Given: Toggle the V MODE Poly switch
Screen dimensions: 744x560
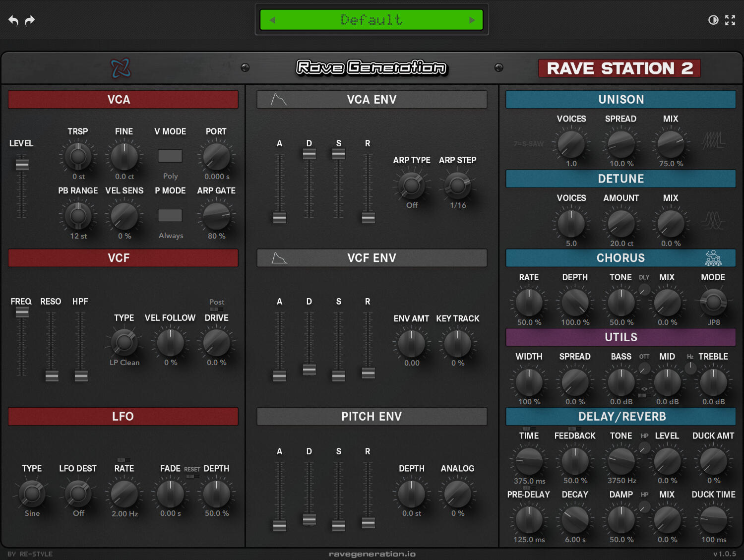Looking at the screenshot, I should click(170, 156).
